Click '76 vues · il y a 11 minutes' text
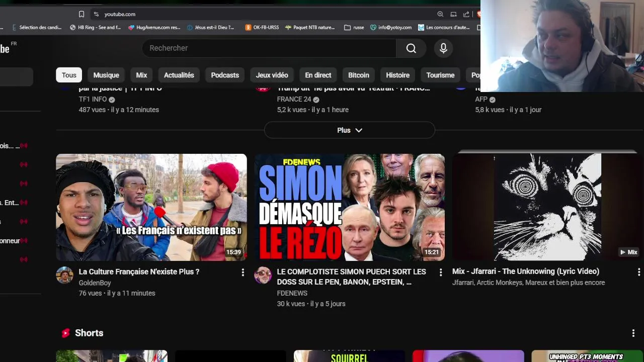 (x=117, y=293)
